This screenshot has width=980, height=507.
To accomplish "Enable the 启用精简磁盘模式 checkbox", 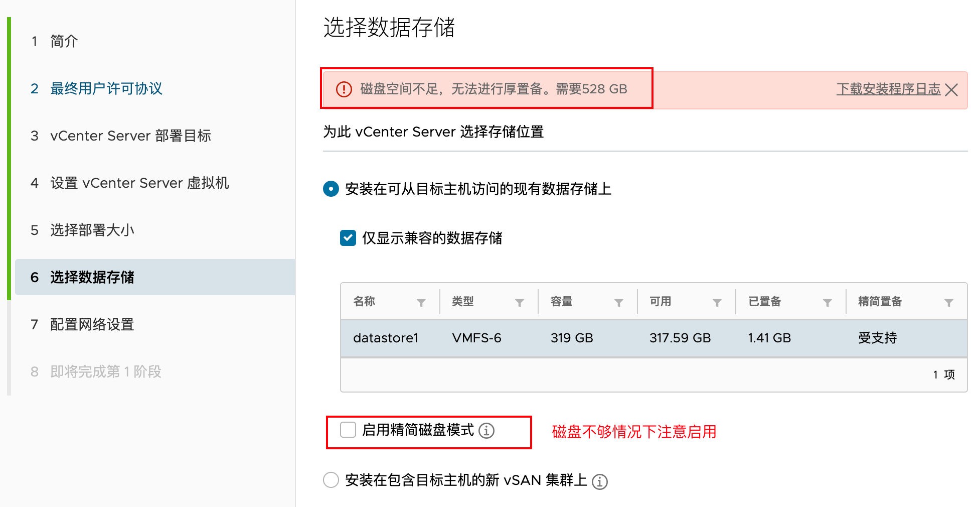I will 348,430.
